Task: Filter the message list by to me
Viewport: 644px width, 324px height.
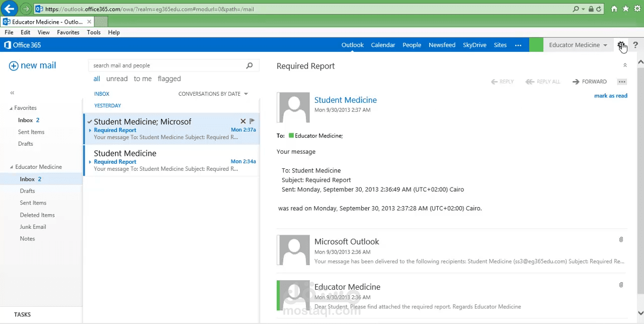Action: pyautogui.click(x=142, y=79)
